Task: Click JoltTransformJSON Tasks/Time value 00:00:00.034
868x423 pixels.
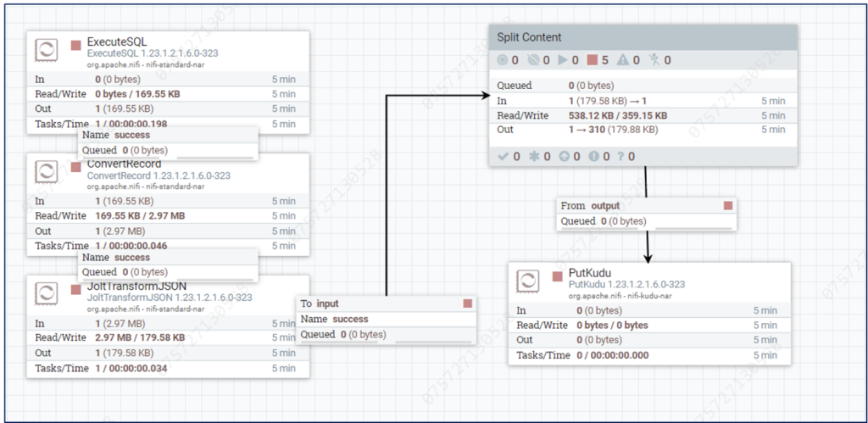Action: [x=137, y=368]
